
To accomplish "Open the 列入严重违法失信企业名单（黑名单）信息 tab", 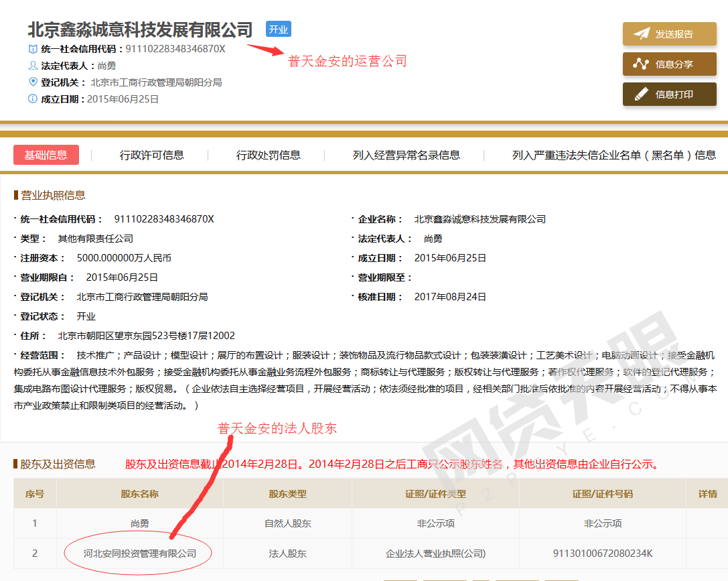I will pyautogui.click(x=613, y=155).
